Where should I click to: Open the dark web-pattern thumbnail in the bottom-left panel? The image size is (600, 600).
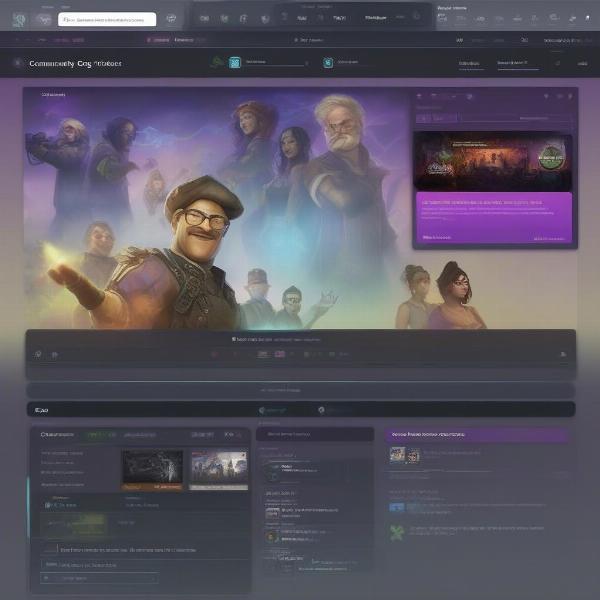click(x=152, y=470)
